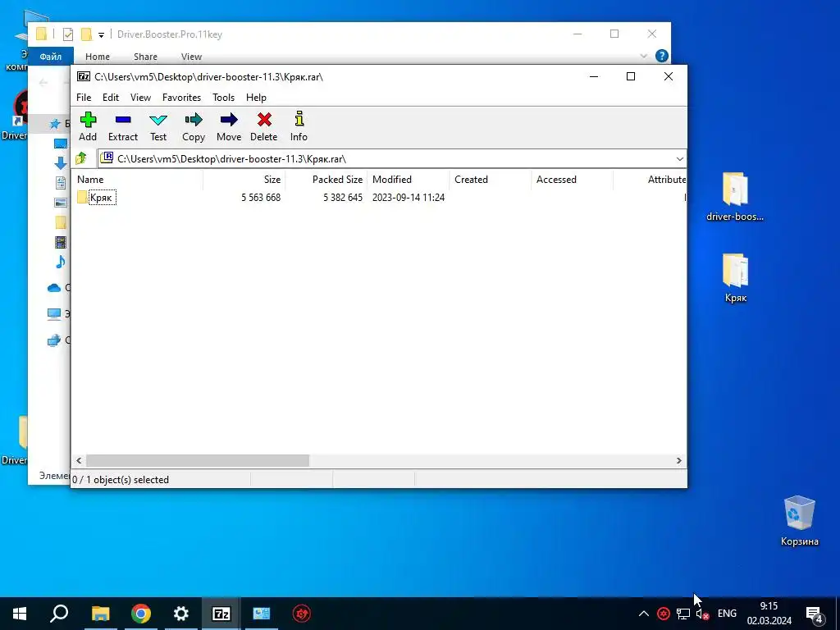Viewport: 840px width, 630px height.
Task: Sort by the Accessed column header
Action: pyautogui.click(x=572, y=180)
